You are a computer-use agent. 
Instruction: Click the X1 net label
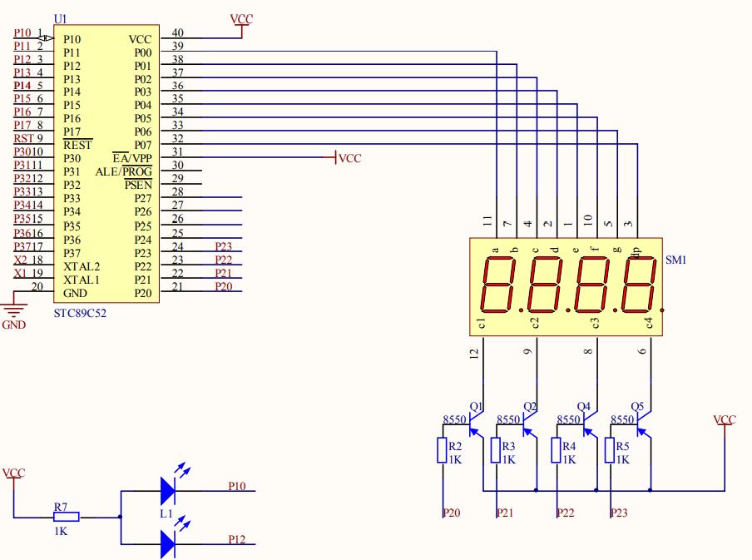(20, 273)
